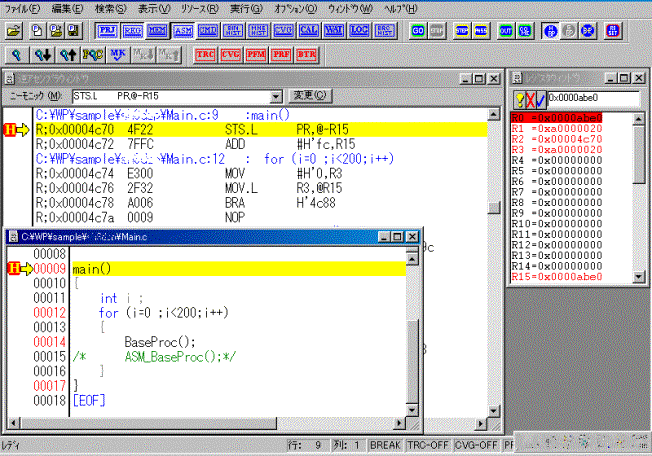Open the CAL call stack window button

point(309,31)
